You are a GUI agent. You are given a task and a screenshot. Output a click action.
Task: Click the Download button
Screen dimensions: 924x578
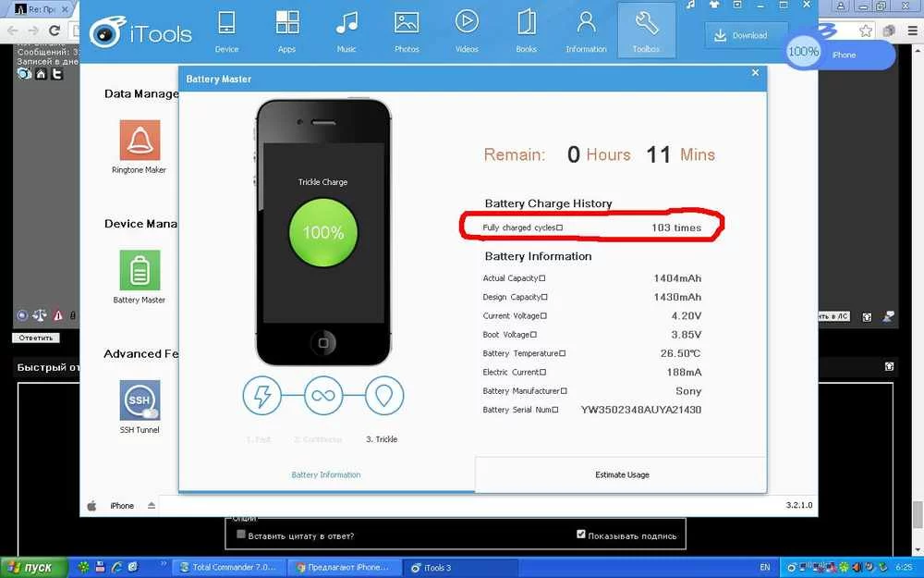pyautogui.click(x=746, y=35)
